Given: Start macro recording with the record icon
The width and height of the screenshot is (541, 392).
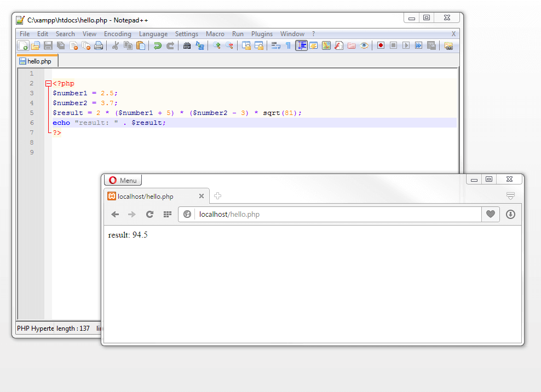Looking at the screenshot, I should (x=381, y=45).
